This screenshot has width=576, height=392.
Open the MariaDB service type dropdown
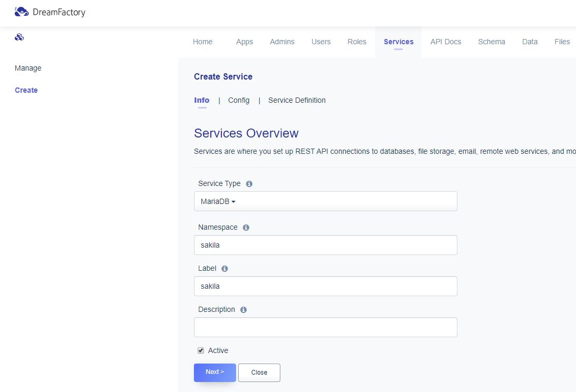point(326,201)
